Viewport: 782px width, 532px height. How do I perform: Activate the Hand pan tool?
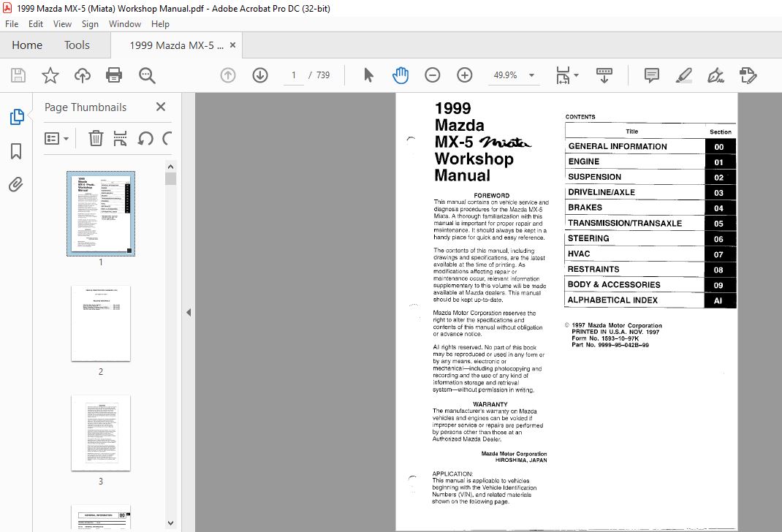[400, 75]
